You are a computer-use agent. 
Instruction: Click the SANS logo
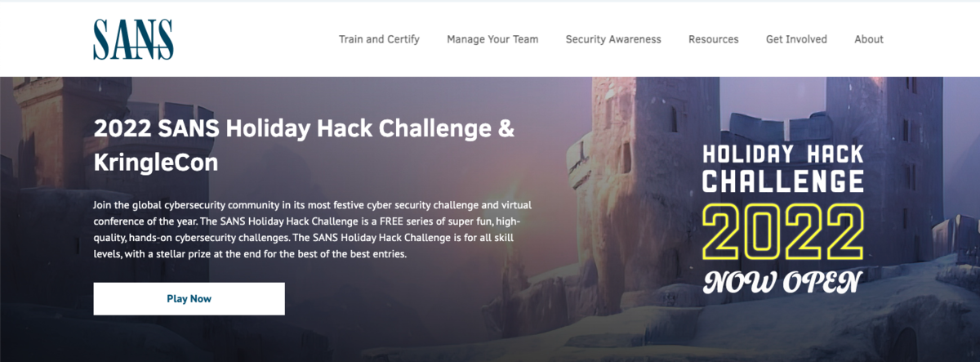[133, 39]
